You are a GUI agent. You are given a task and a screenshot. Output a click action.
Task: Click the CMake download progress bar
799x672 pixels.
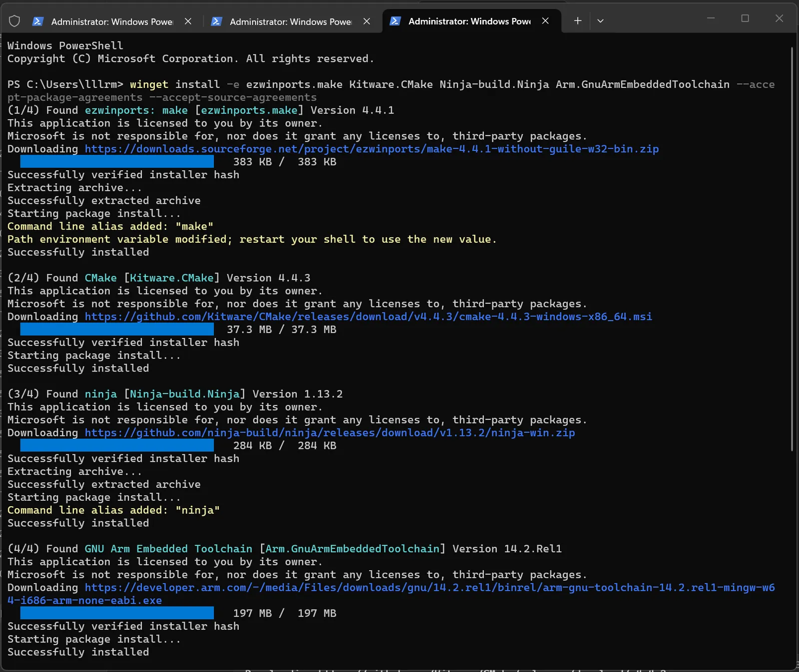click(117, 330)
